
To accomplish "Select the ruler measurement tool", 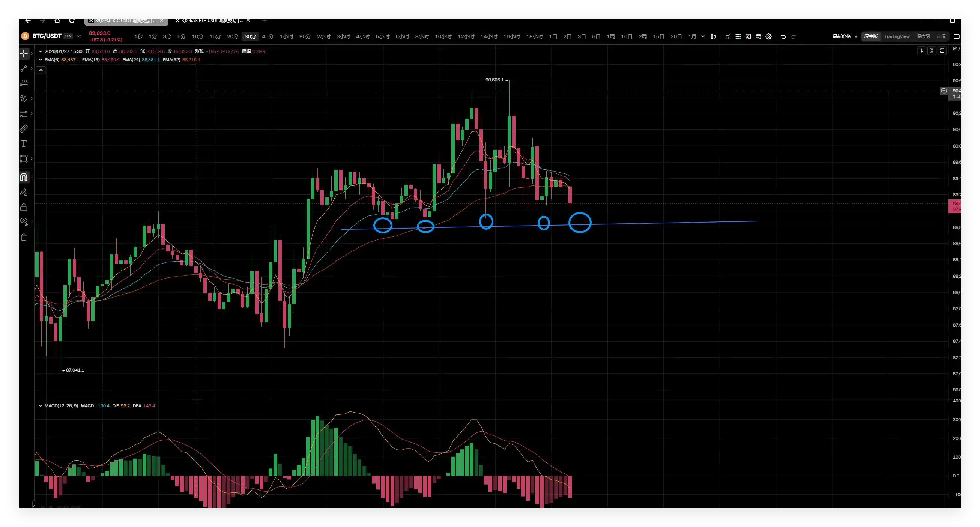I will tap(24, 129).
